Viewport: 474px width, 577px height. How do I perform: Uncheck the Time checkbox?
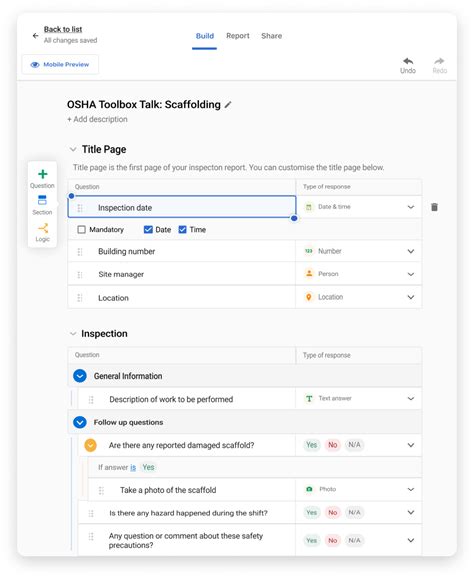[x=182, y=230]
